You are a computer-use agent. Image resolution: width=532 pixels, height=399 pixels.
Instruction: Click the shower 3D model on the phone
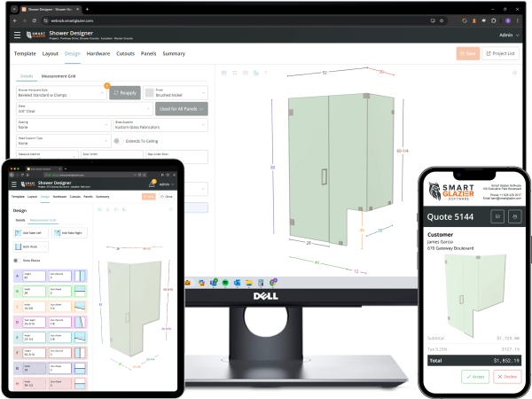pyautogui.click(x=474, y=295)
